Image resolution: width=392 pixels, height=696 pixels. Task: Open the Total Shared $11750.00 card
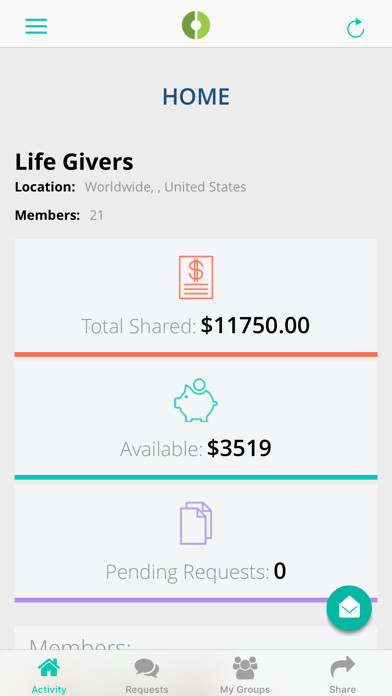tap(196, 298)
